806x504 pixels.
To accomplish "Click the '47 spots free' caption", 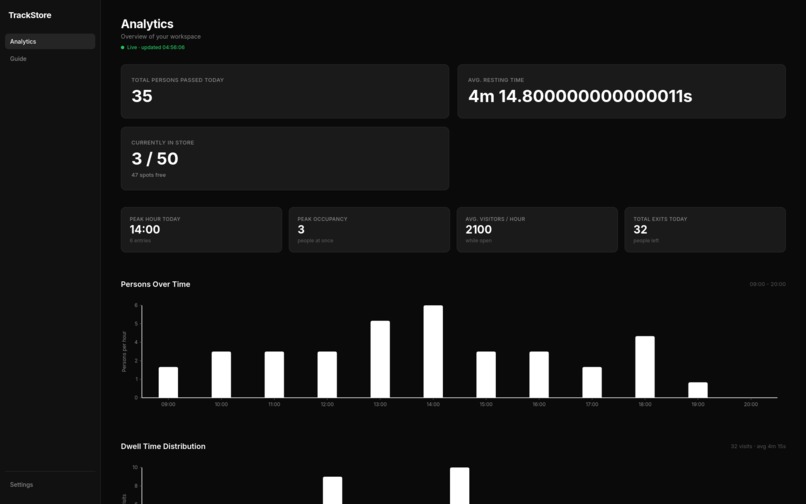I will [149, 175].
